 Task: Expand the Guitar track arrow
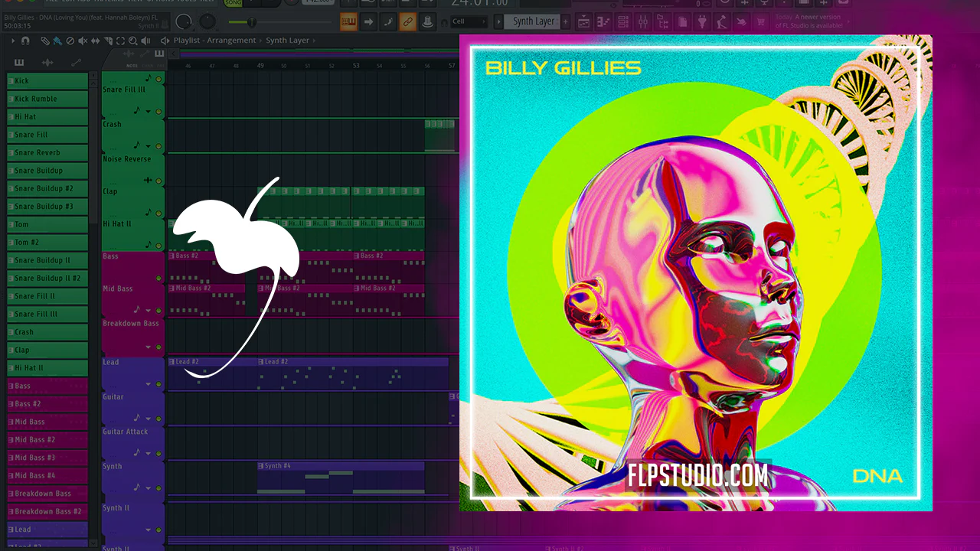(x=149, y=419)
